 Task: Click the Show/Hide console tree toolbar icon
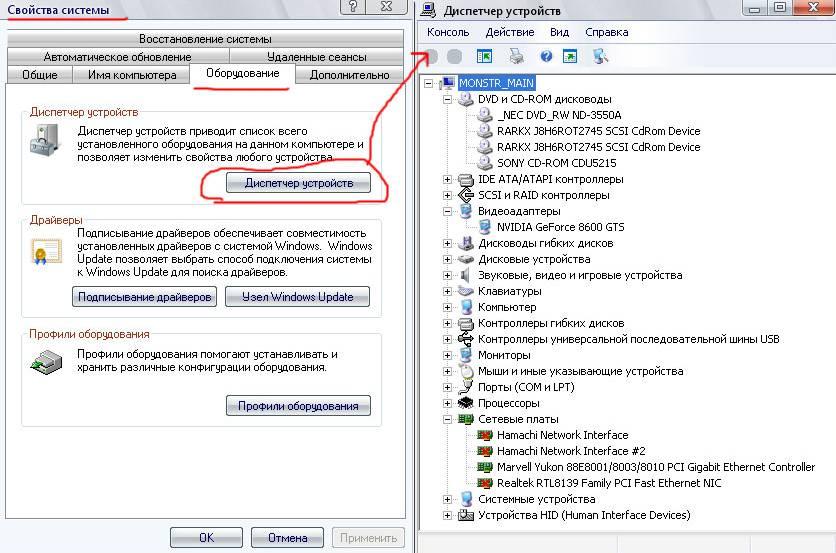pos(485,56)
